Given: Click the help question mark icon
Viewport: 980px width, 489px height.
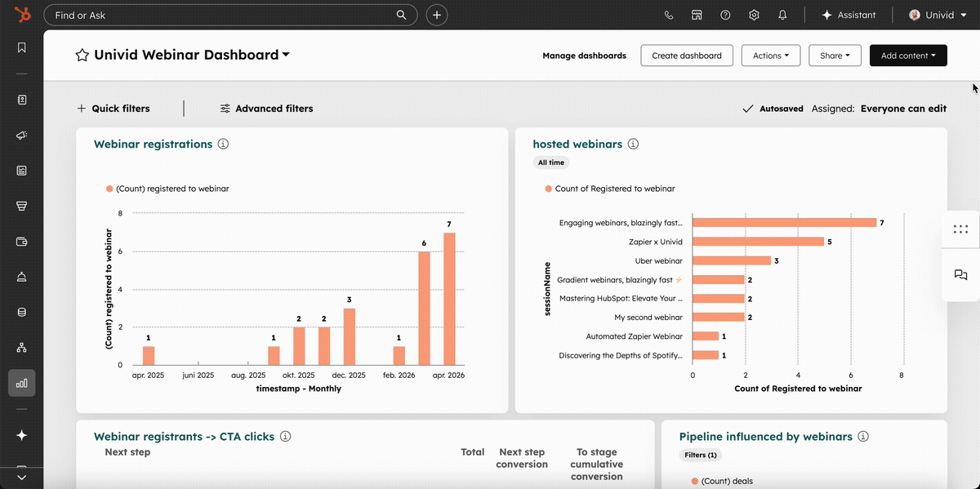Looking at the screenshot, I should [725, 14].
